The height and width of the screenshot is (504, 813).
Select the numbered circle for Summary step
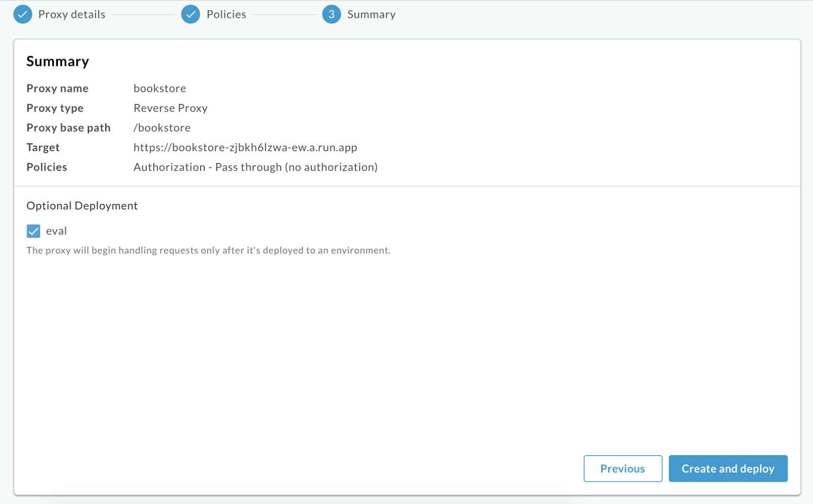click(331, 14)
